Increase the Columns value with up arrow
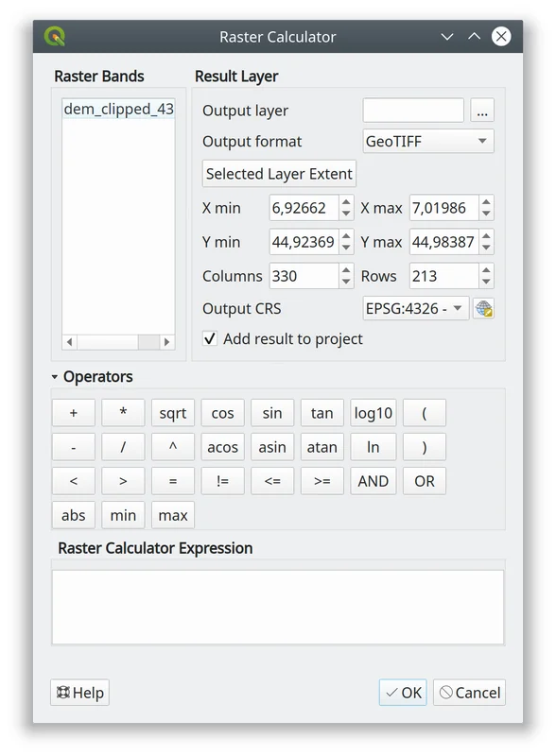556x756 pixels. pos(346,270)
